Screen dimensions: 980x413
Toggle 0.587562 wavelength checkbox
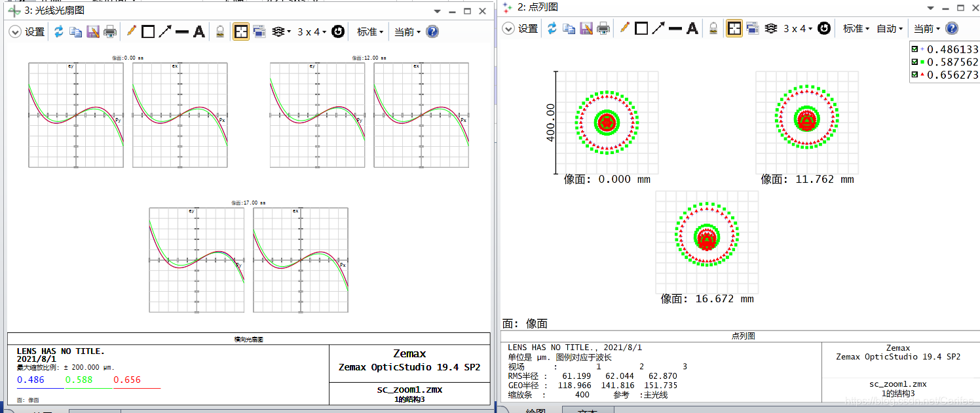coord(915,62)
